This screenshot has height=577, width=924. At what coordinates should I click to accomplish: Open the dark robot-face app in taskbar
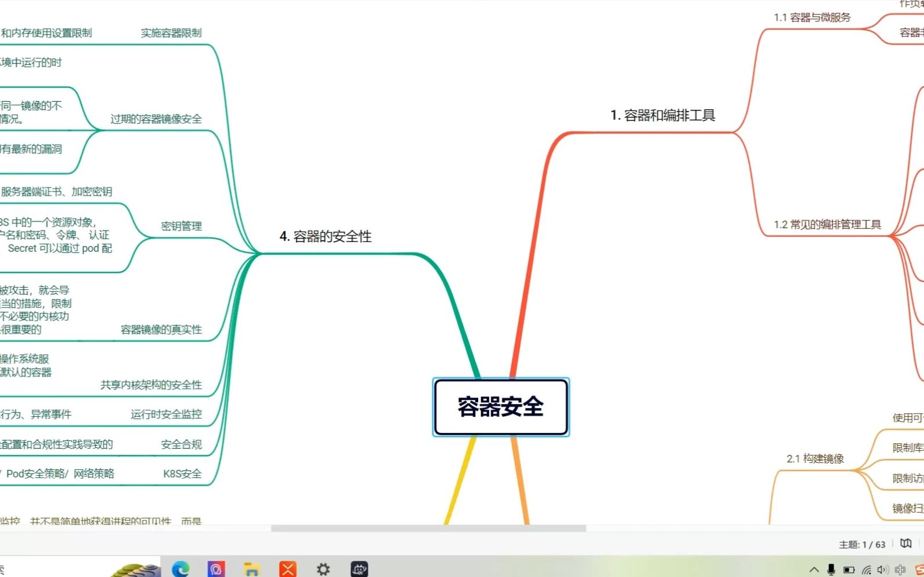coord(359,569)
